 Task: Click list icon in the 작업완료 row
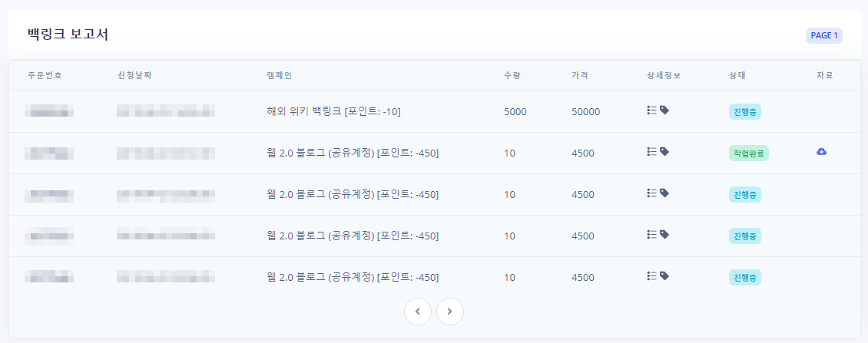[651, 152]
